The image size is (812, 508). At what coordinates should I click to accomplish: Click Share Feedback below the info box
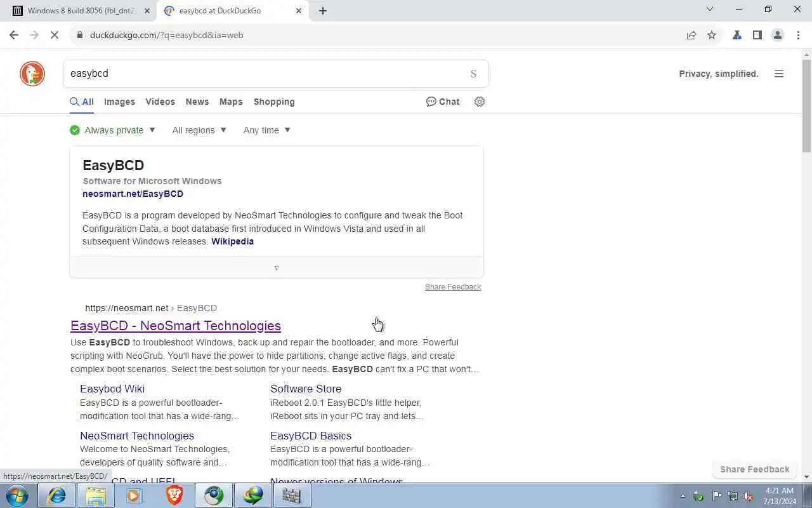[x=453, y=287]
